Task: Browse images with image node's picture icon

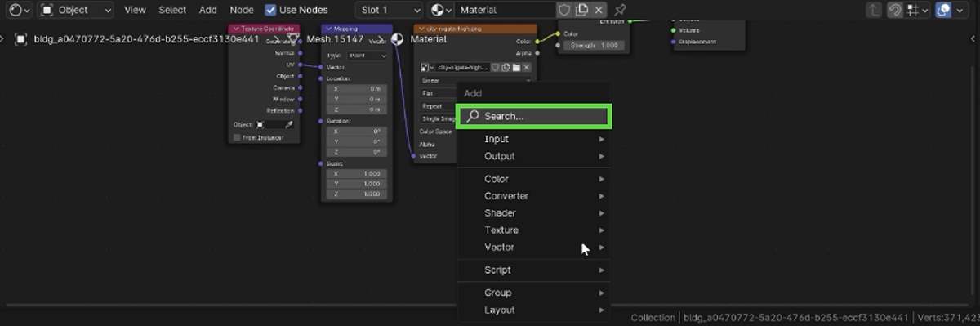Action: pos(427,68)
